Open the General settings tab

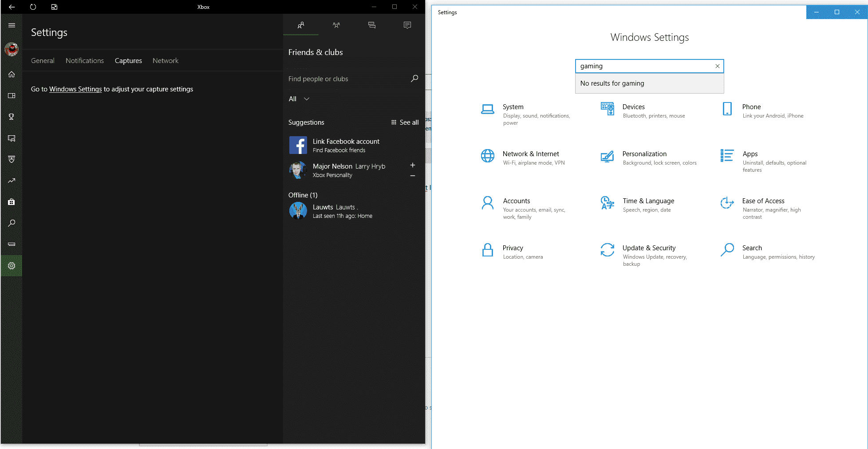[x=43, y=61]
